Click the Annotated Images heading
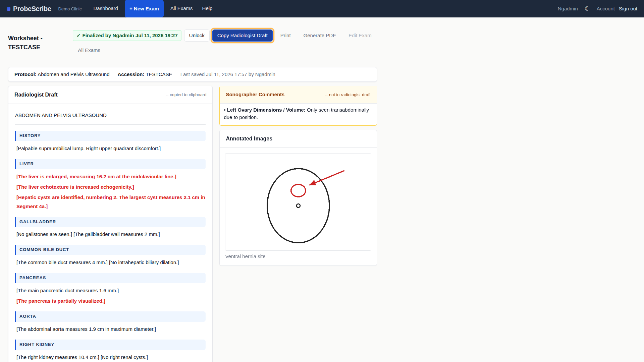644x362 pixels. click(249, 139)
